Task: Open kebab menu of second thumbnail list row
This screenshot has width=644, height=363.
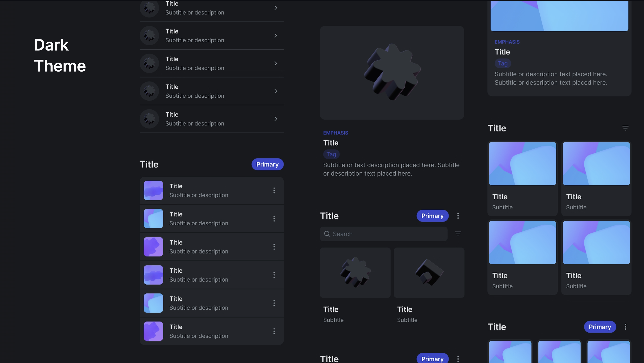Action: 274,219
